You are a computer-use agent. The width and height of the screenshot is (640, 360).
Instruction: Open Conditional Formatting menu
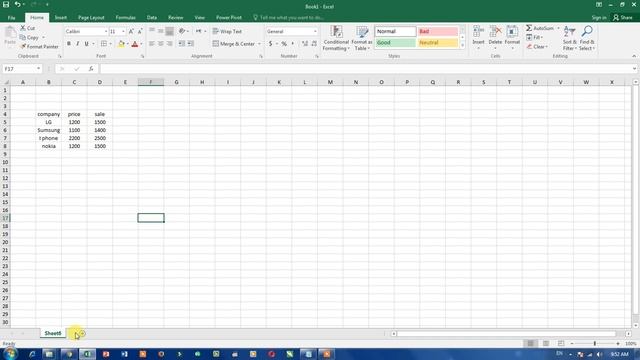[x=336, y=38]
